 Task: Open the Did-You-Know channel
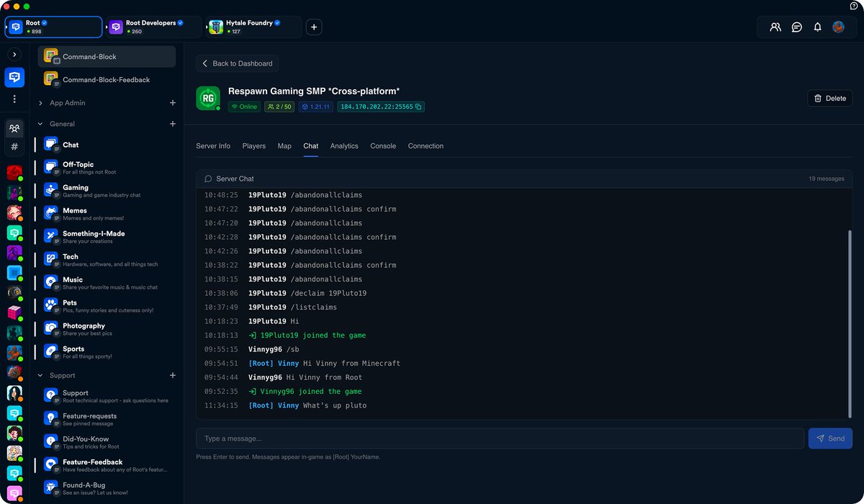(107, 442)
